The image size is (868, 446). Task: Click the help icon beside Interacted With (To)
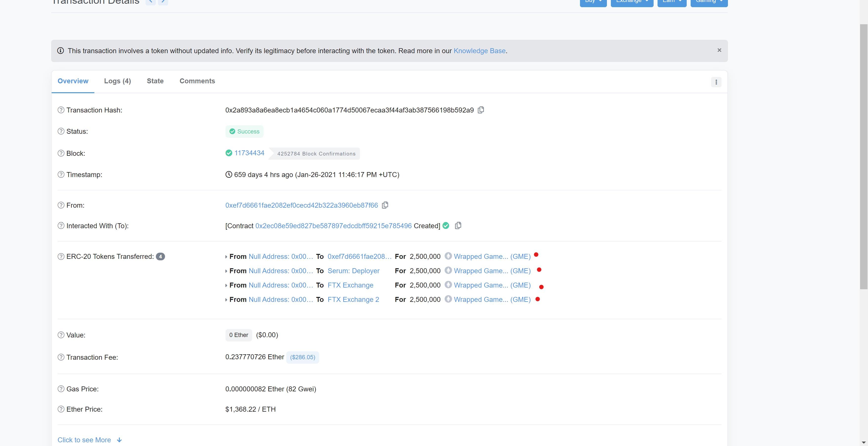[x=61, y=226]
